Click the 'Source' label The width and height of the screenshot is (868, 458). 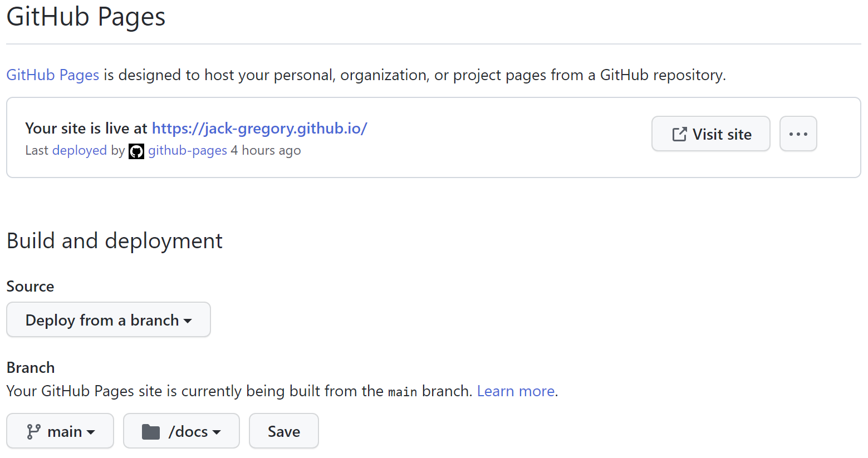pos(31,287)
